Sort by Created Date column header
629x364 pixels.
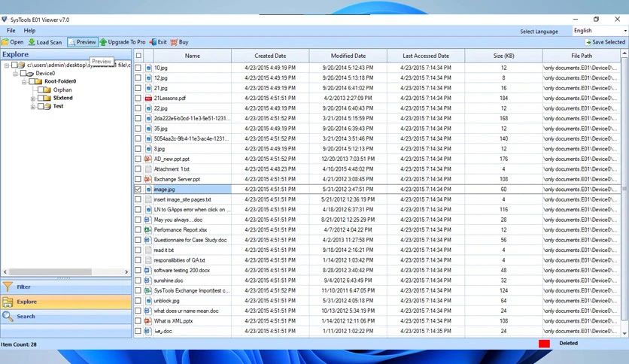(270, 56)
